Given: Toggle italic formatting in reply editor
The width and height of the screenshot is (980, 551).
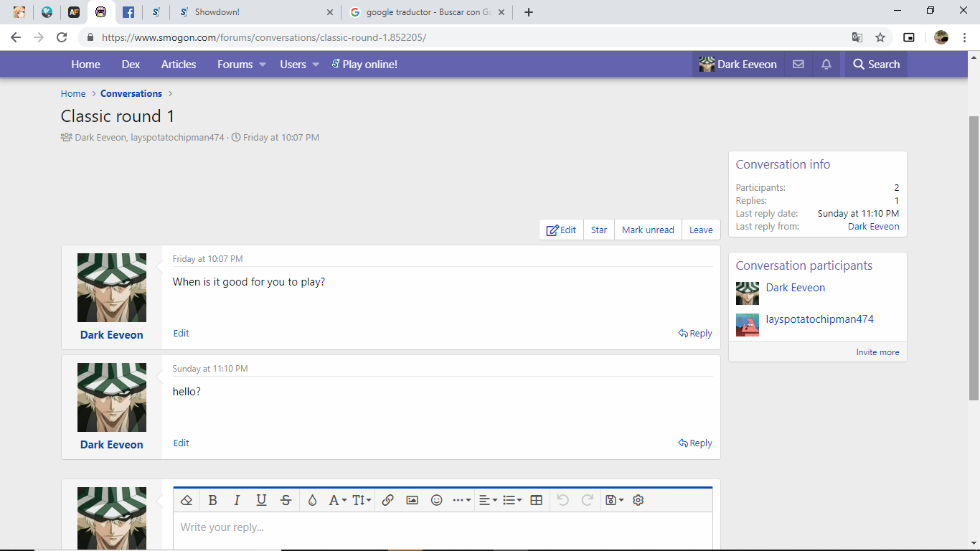Looking at the screenshot, I should (237, 500).
